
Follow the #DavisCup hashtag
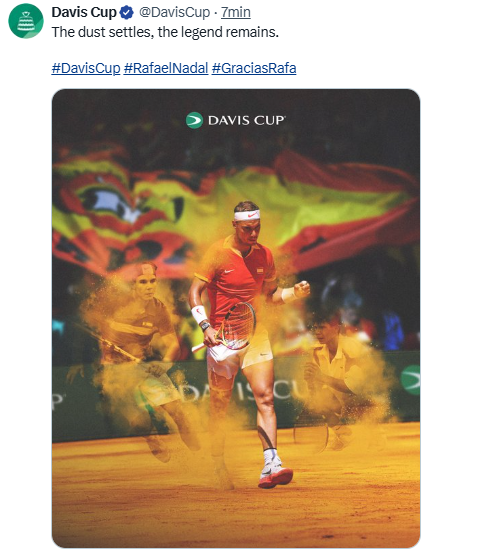coord(86,68)
